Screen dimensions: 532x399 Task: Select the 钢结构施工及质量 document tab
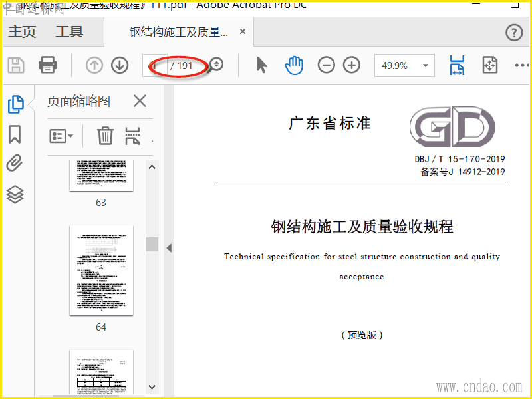[x=179, y=32]
